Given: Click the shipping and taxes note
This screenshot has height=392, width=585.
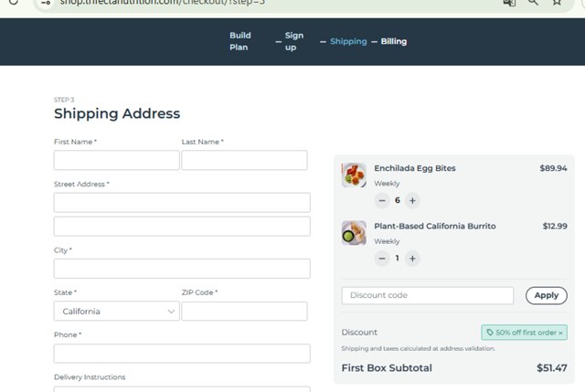Looking at the screenshot, I should [x=419, y=349].
